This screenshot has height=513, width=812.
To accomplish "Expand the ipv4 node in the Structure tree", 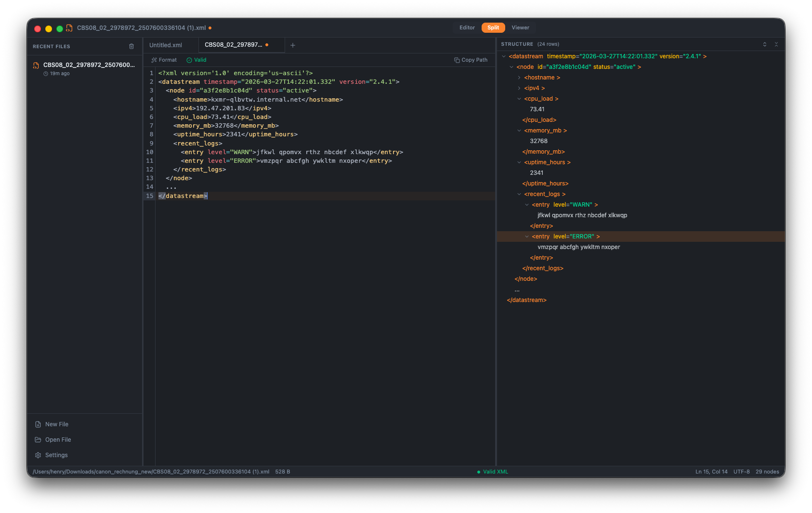I will 519,88.
